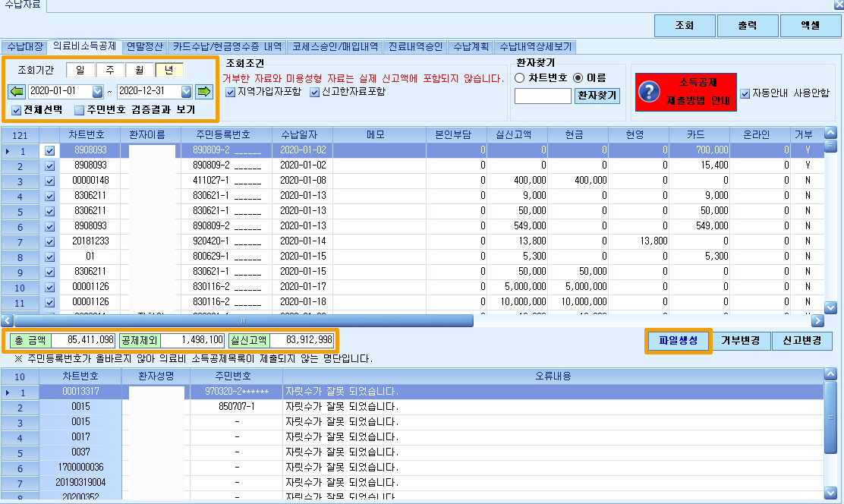Select error row with chart 20190319004
Viewport: 844px width, 504px height.
click(x=412, y=483)
